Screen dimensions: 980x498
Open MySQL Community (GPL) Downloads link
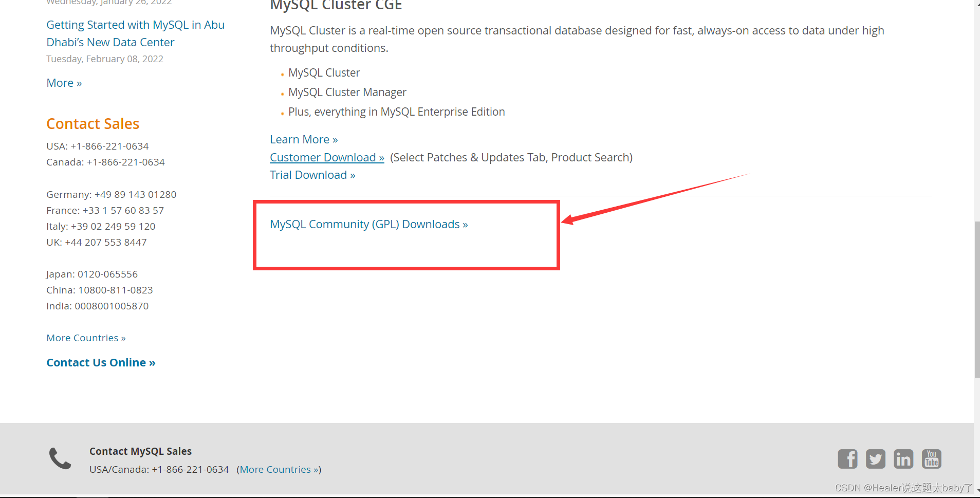tap(369, 224)
